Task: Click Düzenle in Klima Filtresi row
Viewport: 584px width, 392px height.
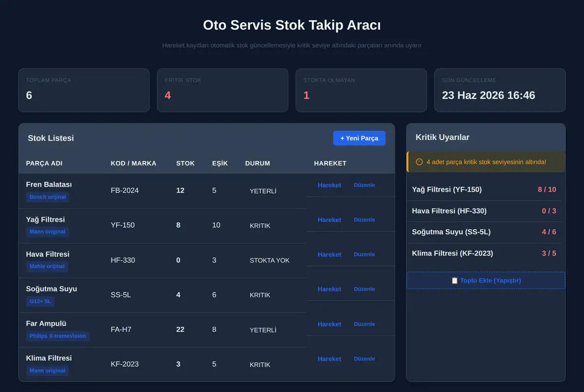Action: tap(365, 358)
